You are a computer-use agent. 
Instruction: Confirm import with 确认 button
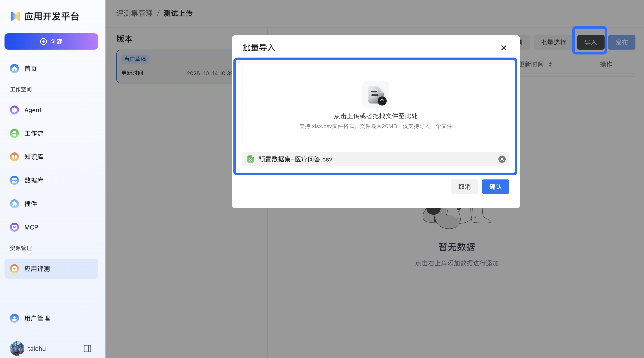(x=495, y=187)
